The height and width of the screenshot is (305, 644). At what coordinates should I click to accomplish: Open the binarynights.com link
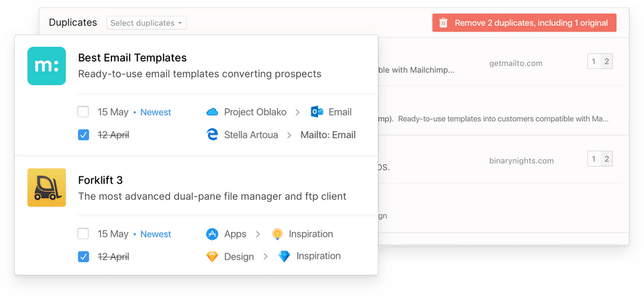521,161
